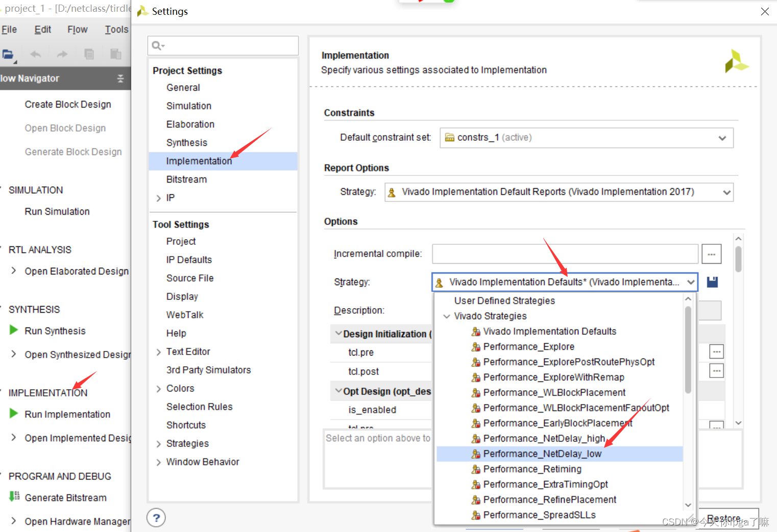The image size is (777, 532).
Task: Collapse the Vivado Strategies group
Action: (447, 316)
